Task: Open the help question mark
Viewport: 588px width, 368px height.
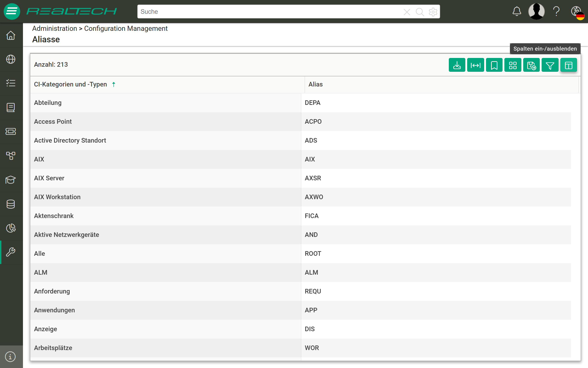Action: coord(556,11)
